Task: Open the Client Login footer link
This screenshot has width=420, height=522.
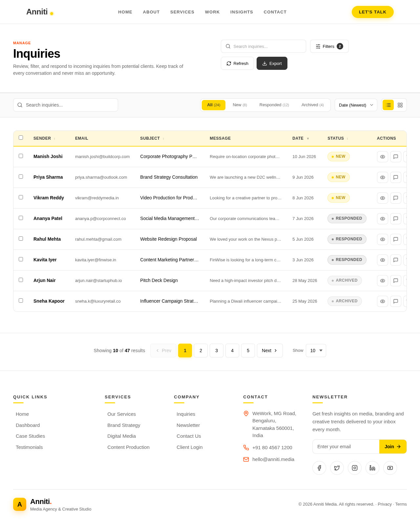Action: (190, 447)
